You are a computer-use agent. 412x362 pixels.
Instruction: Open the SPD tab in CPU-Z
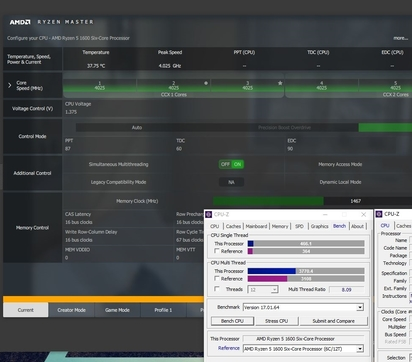pyautogui.click(x=299, y=226)
